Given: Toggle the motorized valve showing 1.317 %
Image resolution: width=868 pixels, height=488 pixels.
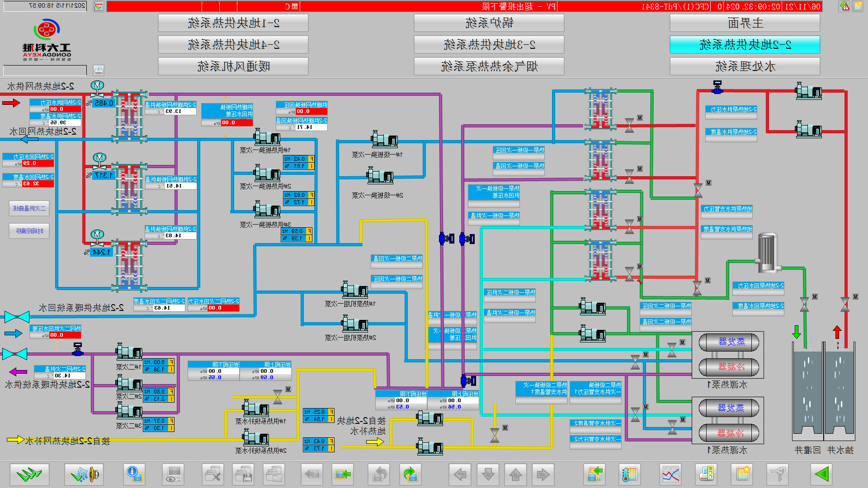Looking at the screenshot, I should point(99,162).
